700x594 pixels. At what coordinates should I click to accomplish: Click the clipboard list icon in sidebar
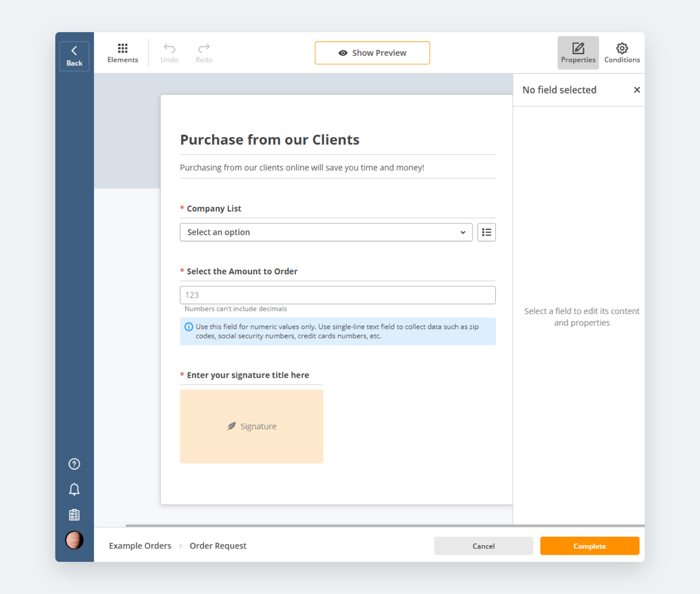[x=74, y=515]
